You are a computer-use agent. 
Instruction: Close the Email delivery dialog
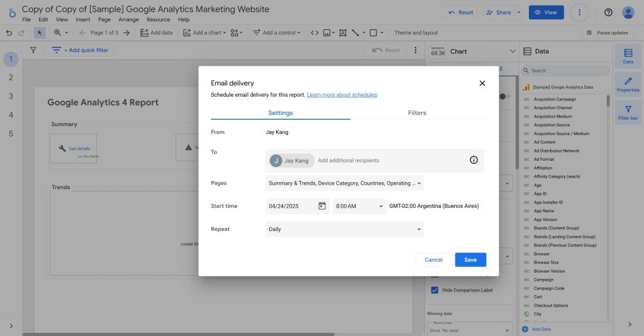pyautogui.click(x=482, y=84)
